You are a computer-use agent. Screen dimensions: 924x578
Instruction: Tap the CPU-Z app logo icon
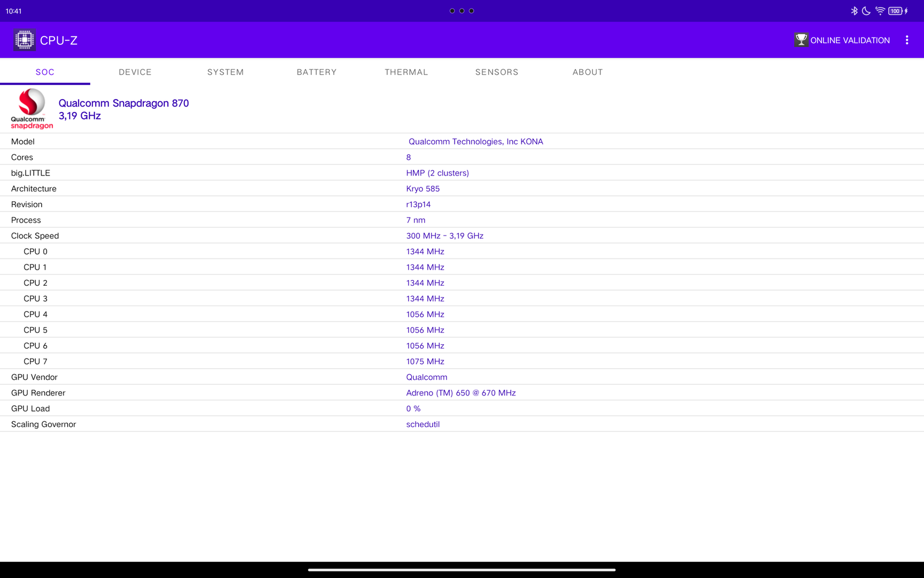(25, 40)
